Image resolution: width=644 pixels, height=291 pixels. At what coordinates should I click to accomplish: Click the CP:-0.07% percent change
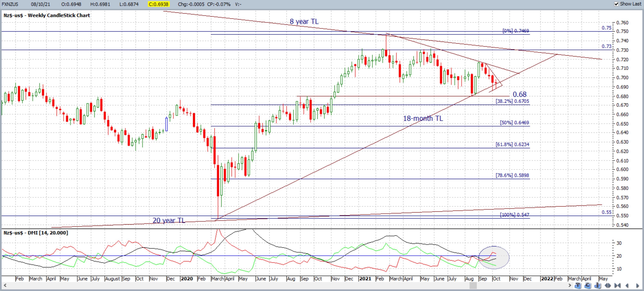point(219,4)
